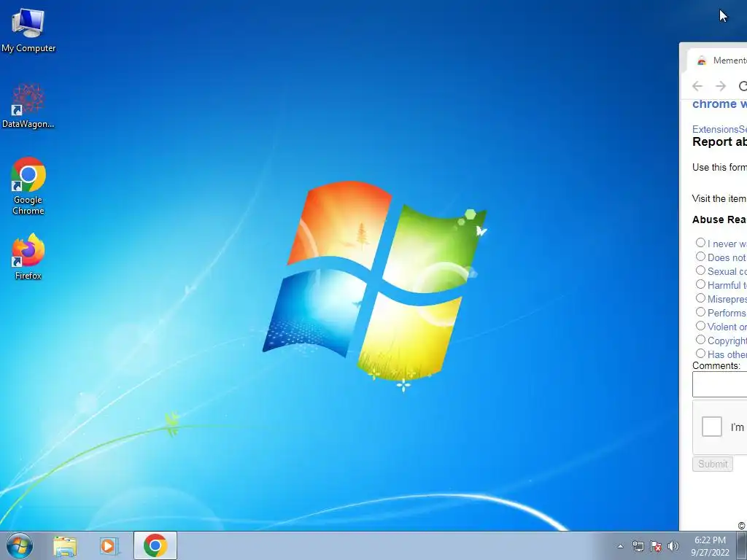Tick the reCAPTCHA 'I'm' checkbox
Viewport: 747px width, 560px height.
click(x=712, y=427)
